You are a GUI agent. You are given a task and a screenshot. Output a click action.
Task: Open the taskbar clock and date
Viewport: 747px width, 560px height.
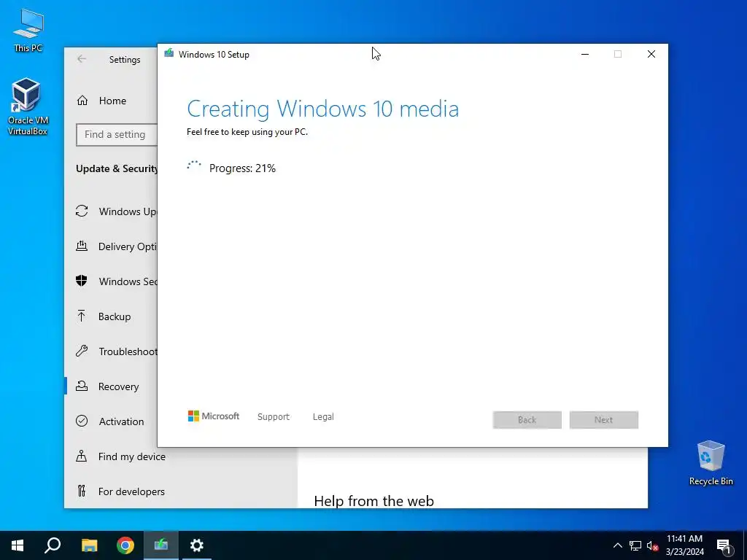click(684, 545)
